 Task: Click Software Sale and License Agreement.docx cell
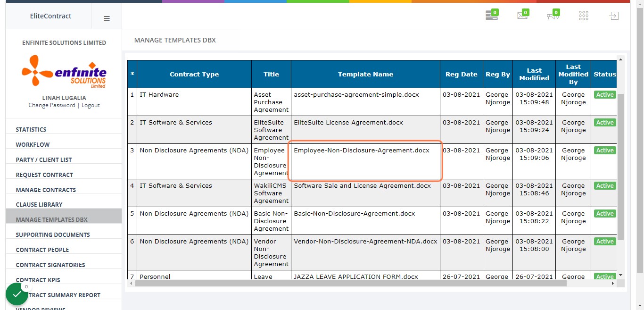[x=365, y=193]
